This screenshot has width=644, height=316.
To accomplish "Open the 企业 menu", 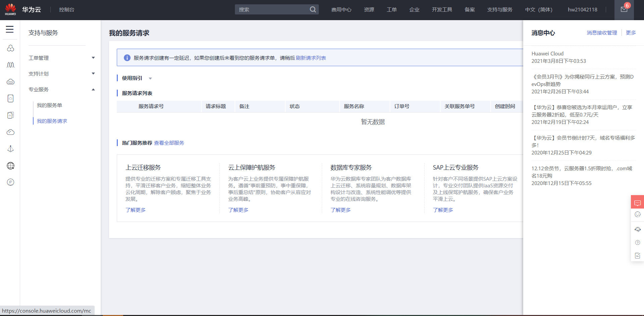I will tap(414, 9).
